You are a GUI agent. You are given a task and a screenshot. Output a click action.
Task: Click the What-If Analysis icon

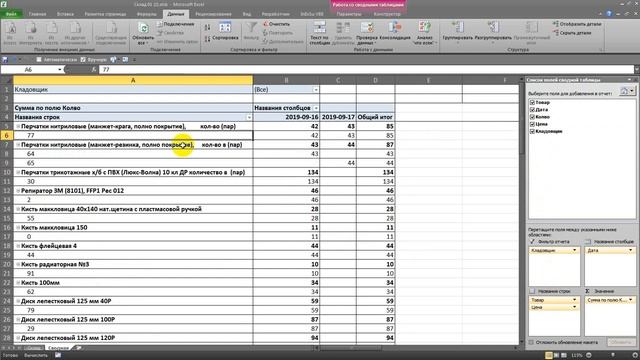tap(424, 28)
